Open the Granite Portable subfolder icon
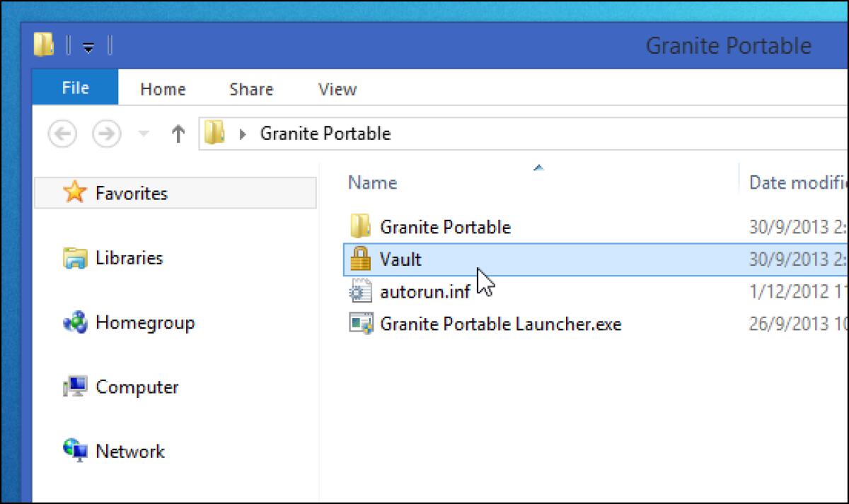The height and width of the screenshot is (504, 849). tap(360, 226)
